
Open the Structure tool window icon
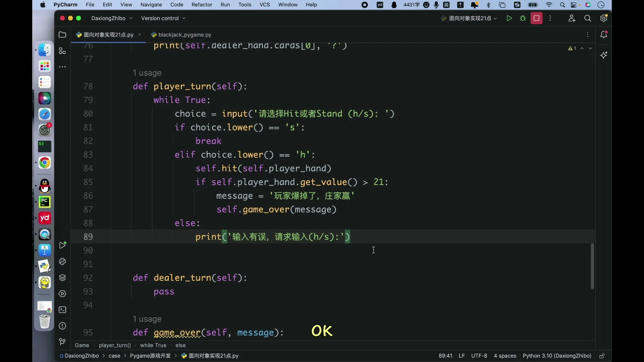(62, 51)
